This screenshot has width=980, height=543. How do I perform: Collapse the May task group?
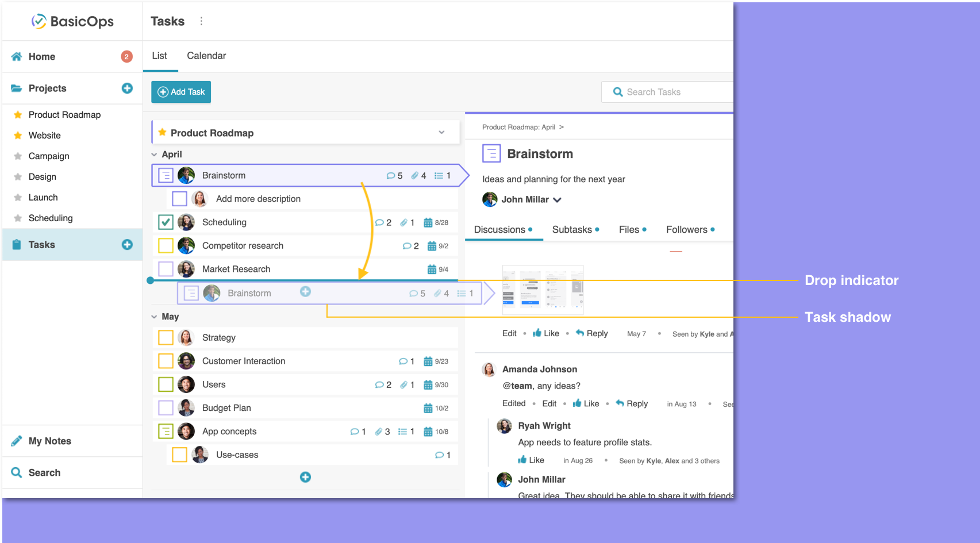[x=154, y=316]
